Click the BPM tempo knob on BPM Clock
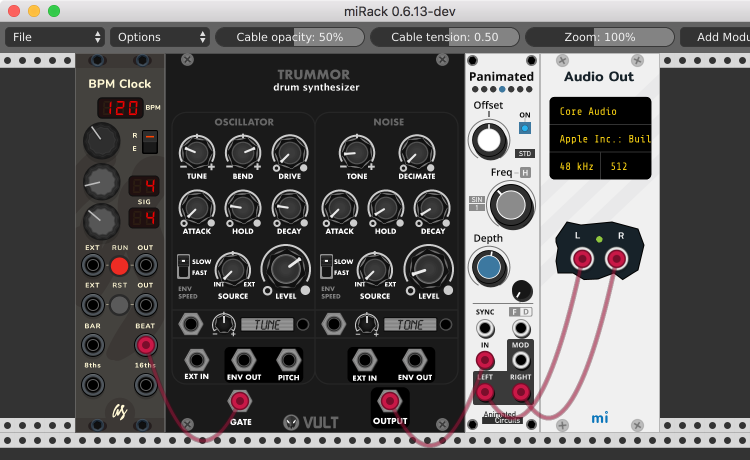750x460 pixels. point(101,141)
